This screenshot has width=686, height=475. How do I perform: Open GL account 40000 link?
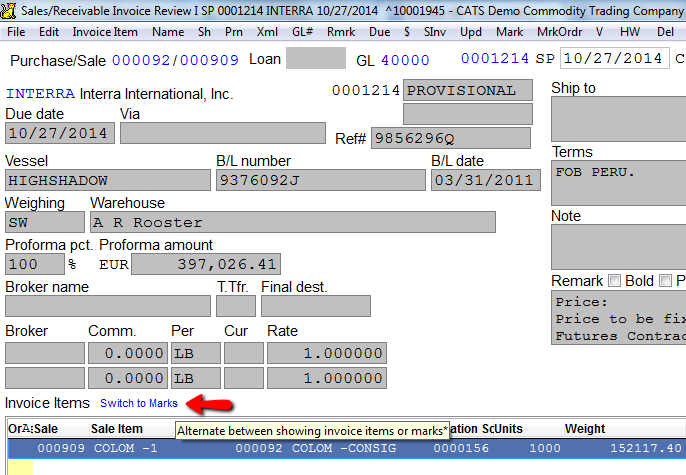pos(405,60)
